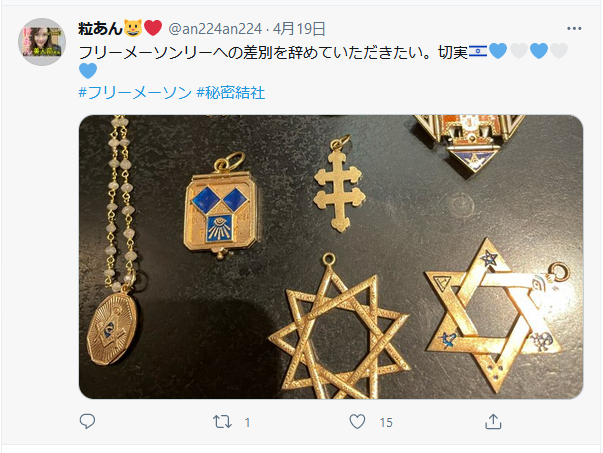
Task: Open the share menu icon
Action: (x=493, y=421)
